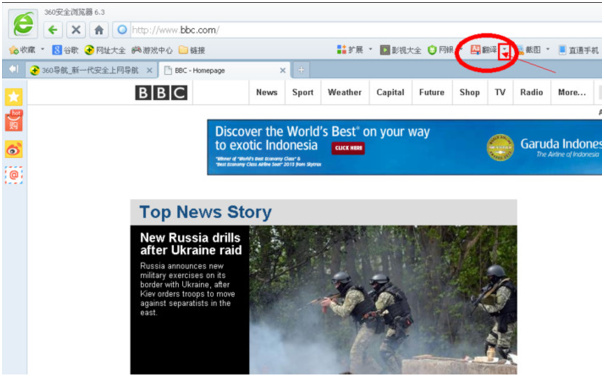Image resolution: width=604 pixels, height=379 pixels.
Task: Go to the home page icon
Action: 99,30
